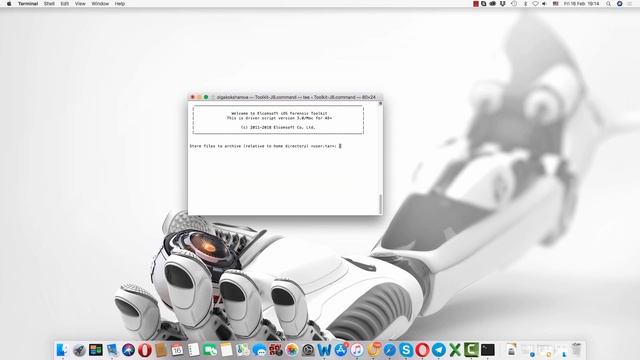Image resolution: width=640 pixels, height=360 pixels.
Task: Open Maps from the Dock
Action: click(x=242, y=350)
